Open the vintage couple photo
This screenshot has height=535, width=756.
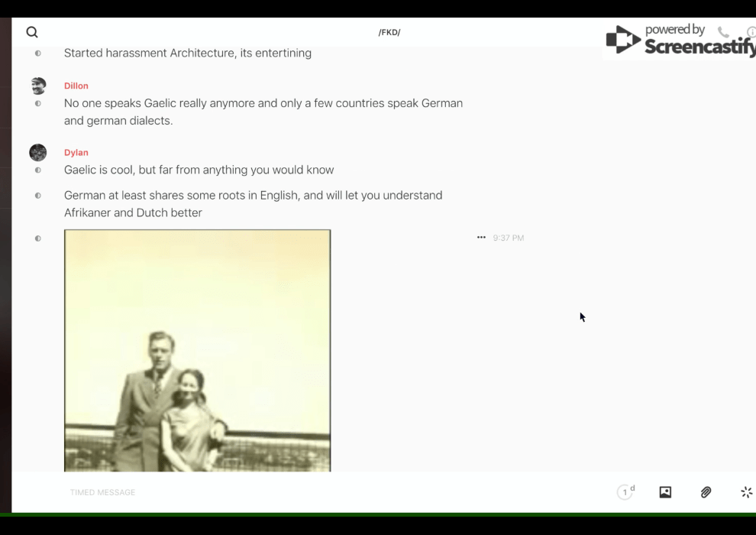pyautogui.click(x=197, y=350)
